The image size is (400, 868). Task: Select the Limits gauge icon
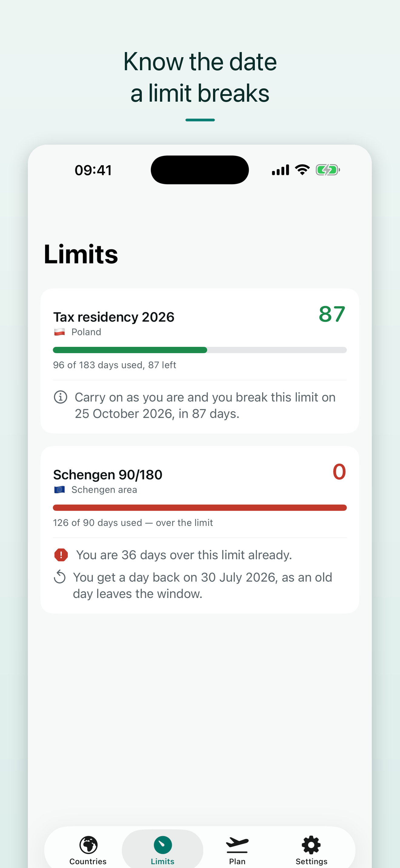[162, 845]
